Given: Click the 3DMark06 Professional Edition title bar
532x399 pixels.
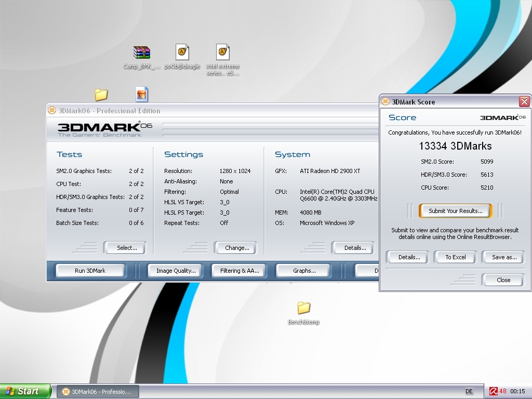Looking at the screenshot, I should pos(212,110).
